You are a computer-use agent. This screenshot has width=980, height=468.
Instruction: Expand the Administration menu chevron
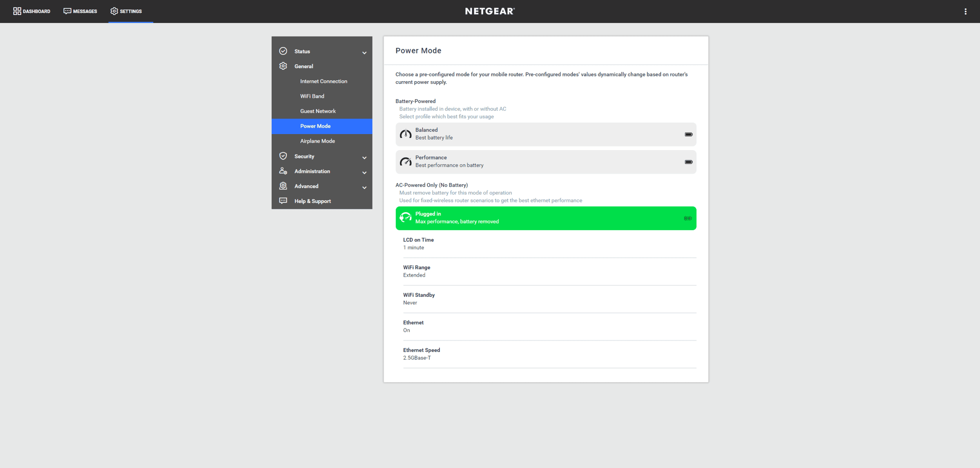(x=364, y=172)
